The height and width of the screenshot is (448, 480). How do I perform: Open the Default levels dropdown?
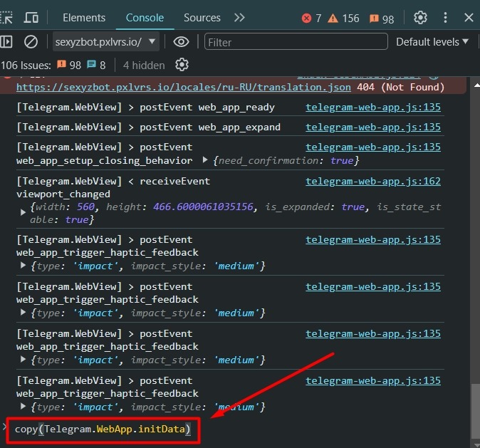[x=432, y=42]
